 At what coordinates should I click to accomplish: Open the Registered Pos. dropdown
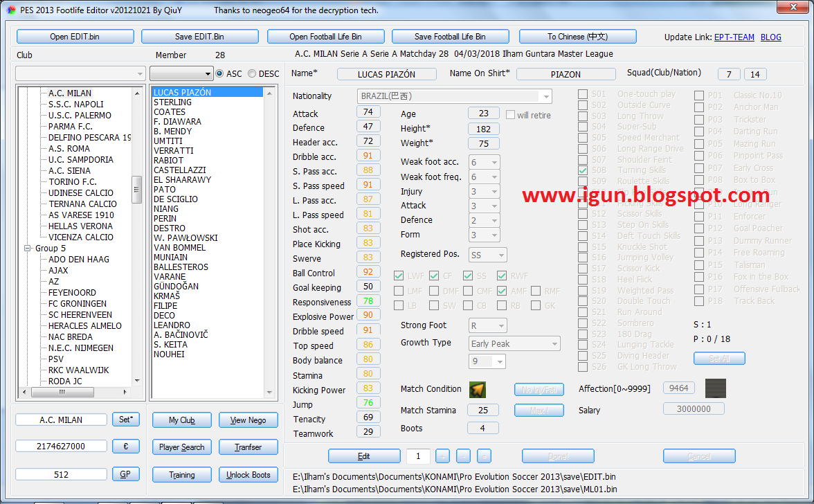[x=501, y=255]
